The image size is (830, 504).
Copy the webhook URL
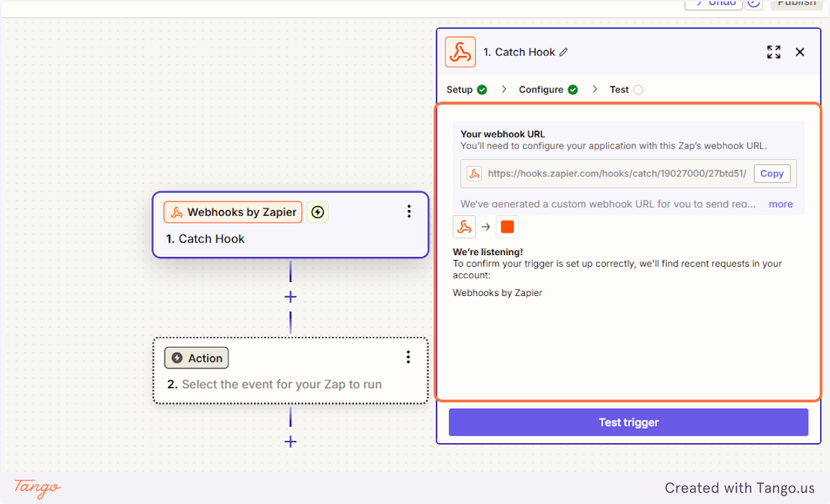tap(772, 174)
